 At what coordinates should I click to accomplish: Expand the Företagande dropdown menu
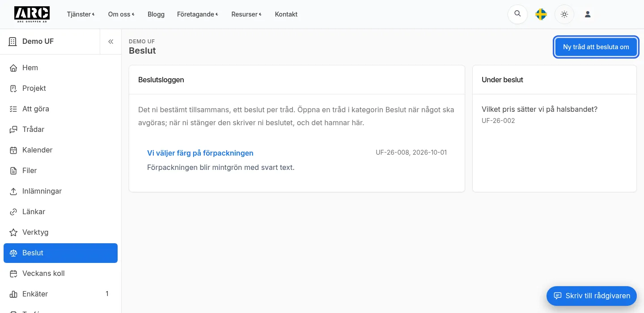(x=198, y=14)
